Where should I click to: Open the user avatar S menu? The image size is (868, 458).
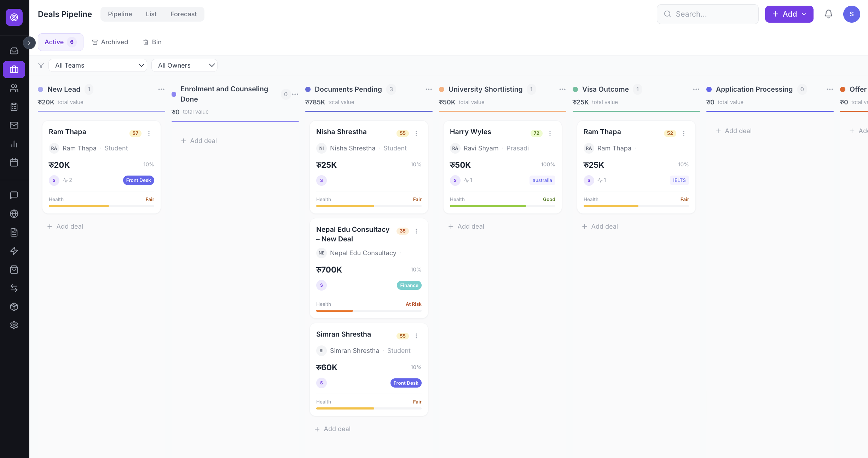coord(852,14)
